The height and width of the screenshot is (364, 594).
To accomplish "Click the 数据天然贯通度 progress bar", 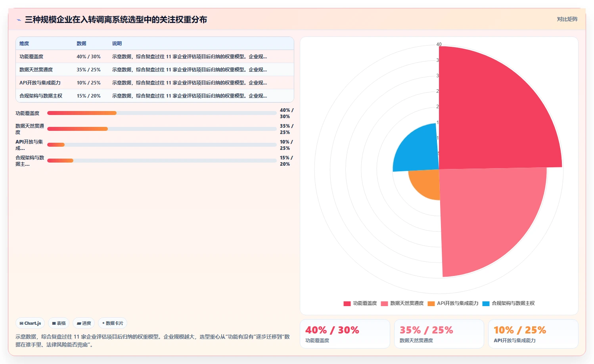I will point(162,129).
